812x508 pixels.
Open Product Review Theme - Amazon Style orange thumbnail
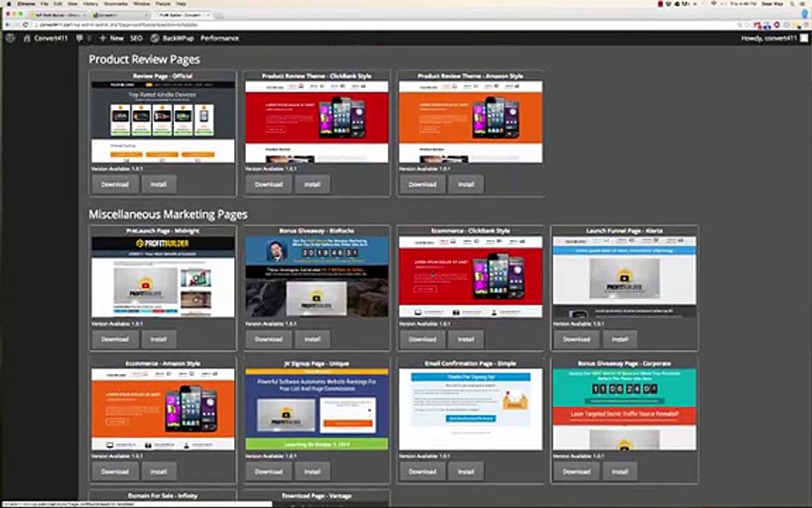pyautogui.click(x=471, y=122)
